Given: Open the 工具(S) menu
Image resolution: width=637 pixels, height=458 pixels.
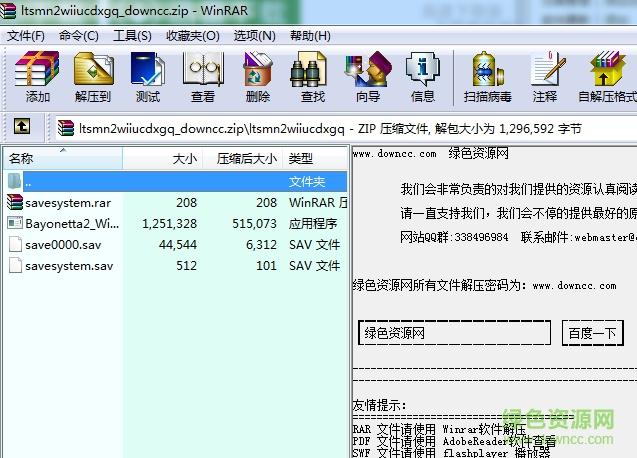Looking at the screenshot, I should coord(132,35).
